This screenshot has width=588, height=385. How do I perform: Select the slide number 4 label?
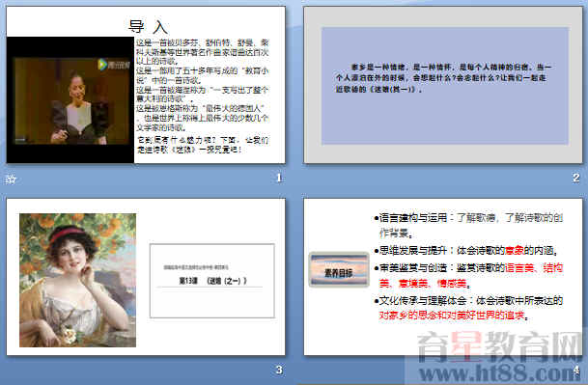[x=576, y=370]
